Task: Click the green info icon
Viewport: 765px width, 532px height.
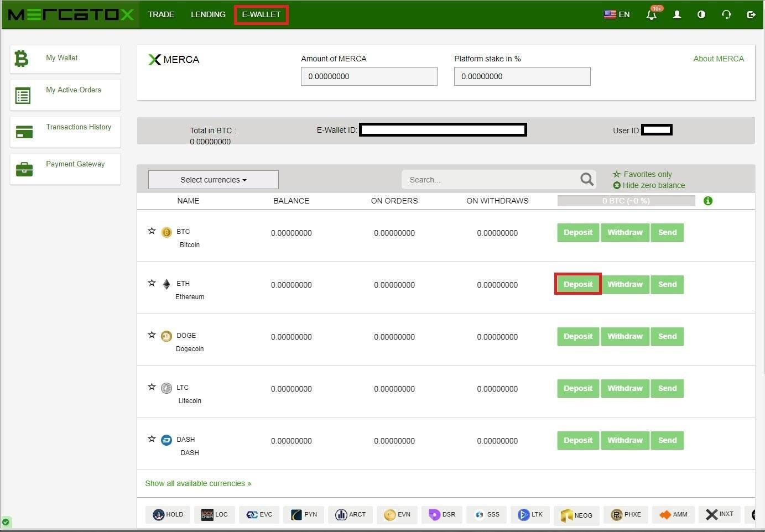Action: click(708, 201)
